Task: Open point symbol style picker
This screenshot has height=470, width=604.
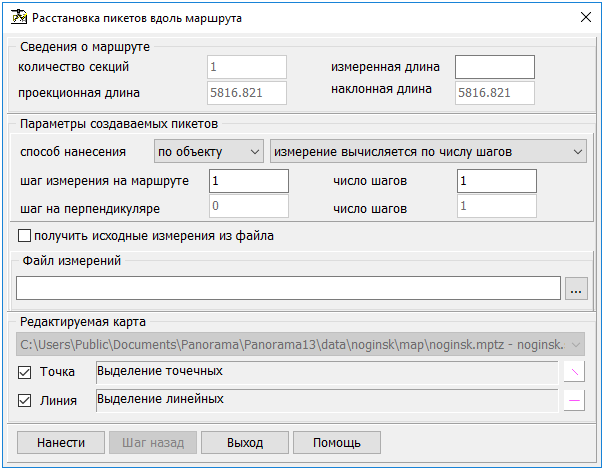Action: pyautogui.click(x=575, y=372)
